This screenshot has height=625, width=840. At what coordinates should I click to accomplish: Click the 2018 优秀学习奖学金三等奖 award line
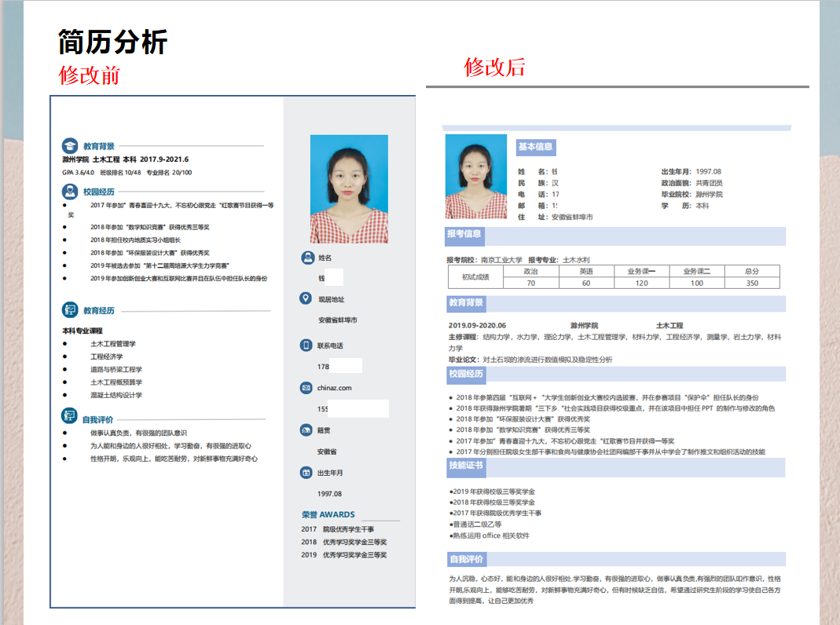pyautogui.click(x=344, y=542)
